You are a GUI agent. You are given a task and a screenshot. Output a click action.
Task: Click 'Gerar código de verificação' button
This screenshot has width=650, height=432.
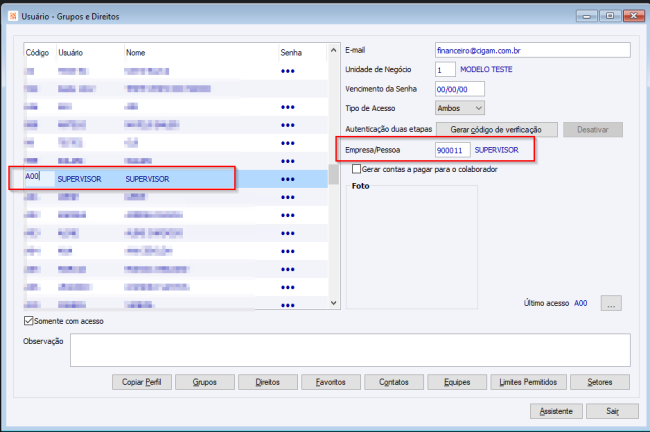(496, 129)
